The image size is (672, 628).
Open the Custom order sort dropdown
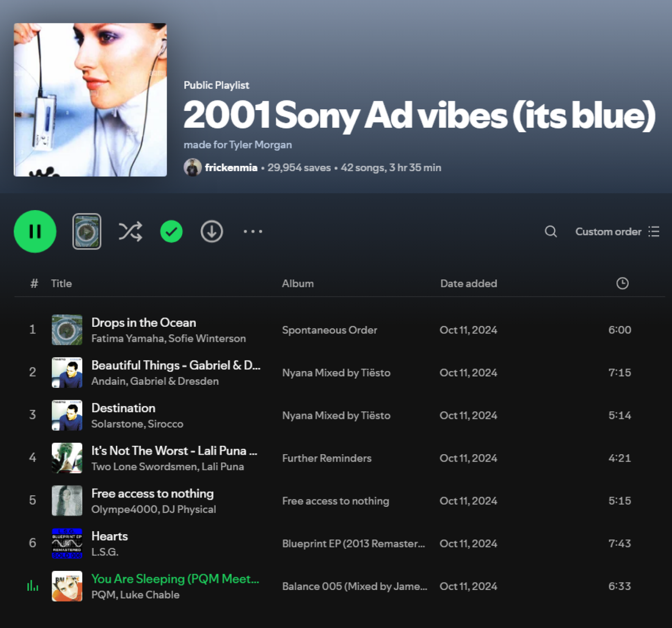pos(617,231)
